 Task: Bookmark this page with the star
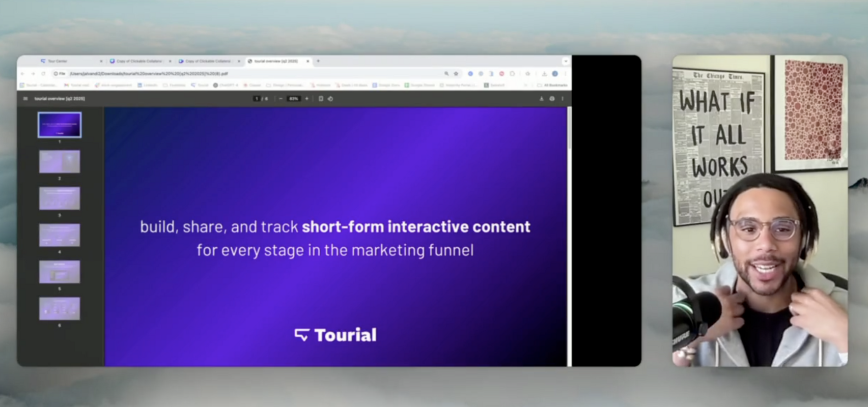click(x=456, y=74)
